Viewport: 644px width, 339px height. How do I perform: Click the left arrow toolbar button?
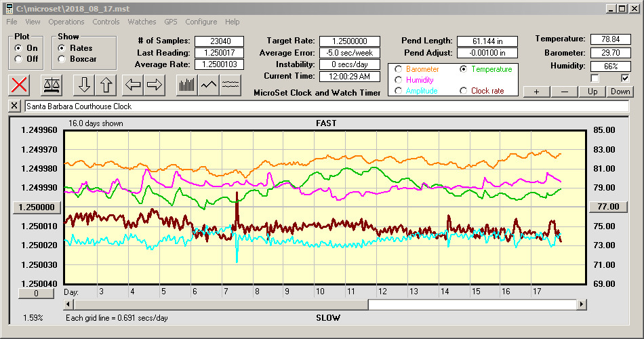133,85
